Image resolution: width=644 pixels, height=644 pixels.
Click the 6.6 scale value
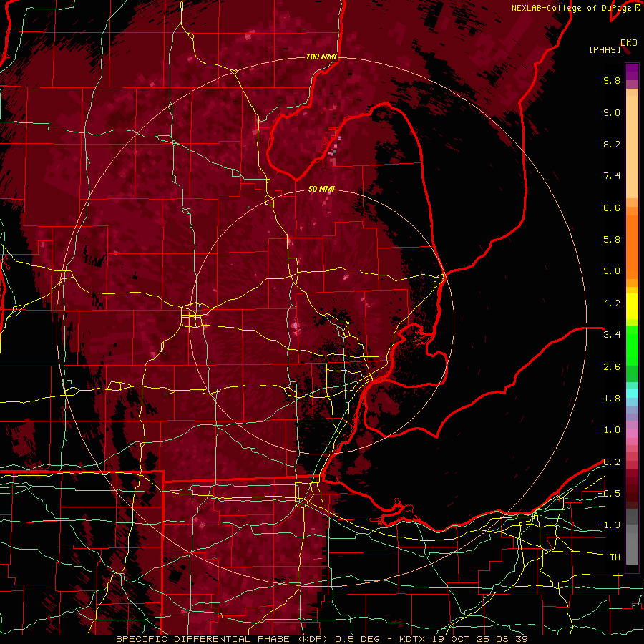coord(612,208)
